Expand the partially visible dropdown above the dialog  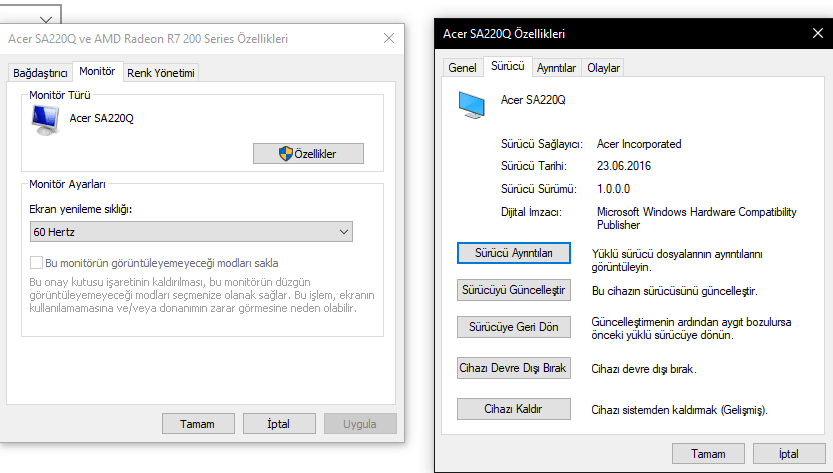click(46, 20)
